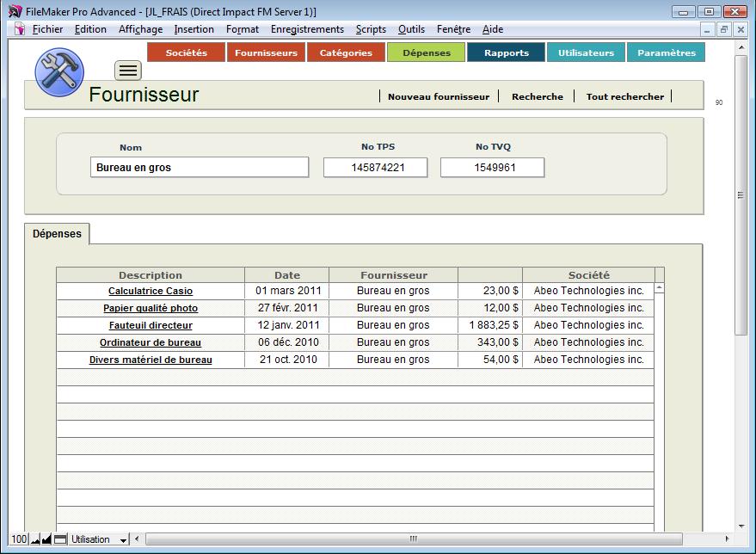Click the Description column header

point(151,274)
